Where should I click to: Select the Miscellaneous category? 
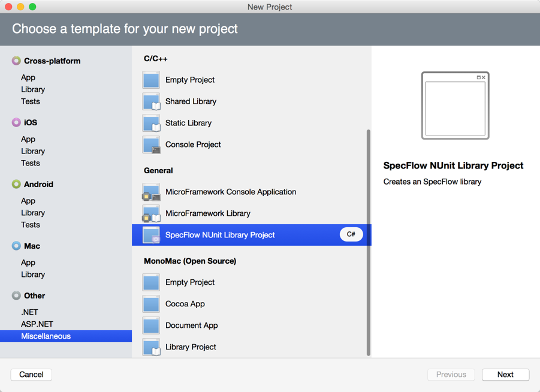pyautogui.click(x=66, y=336)
